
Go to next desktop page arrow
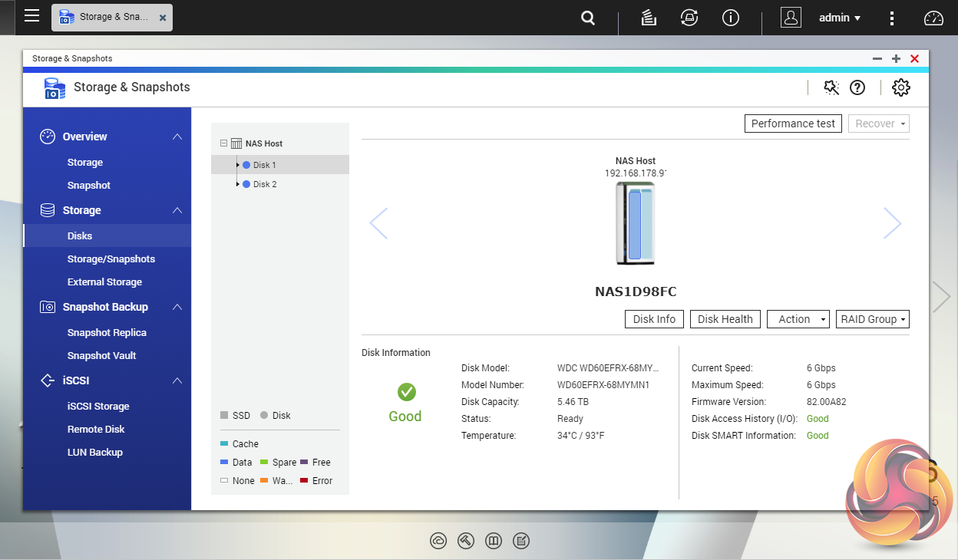pyautogui.click(x=942, y=297)
